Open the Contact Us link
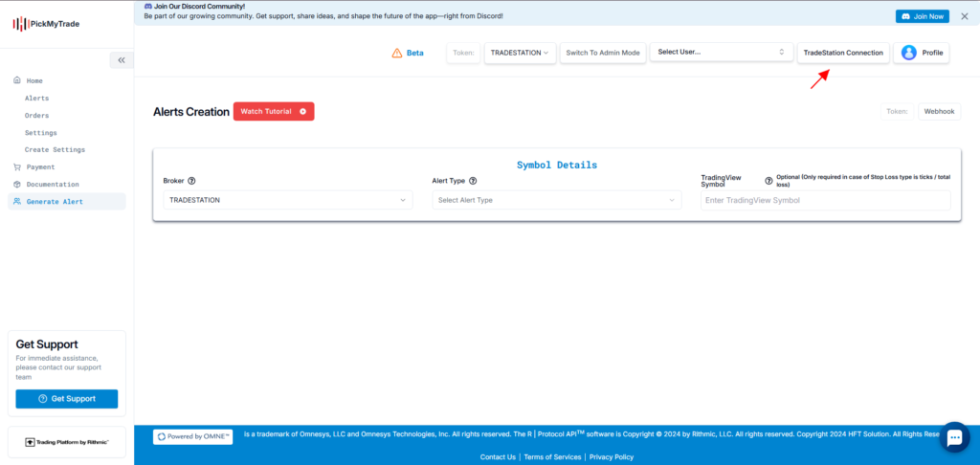980x465 pixels. 498,457
